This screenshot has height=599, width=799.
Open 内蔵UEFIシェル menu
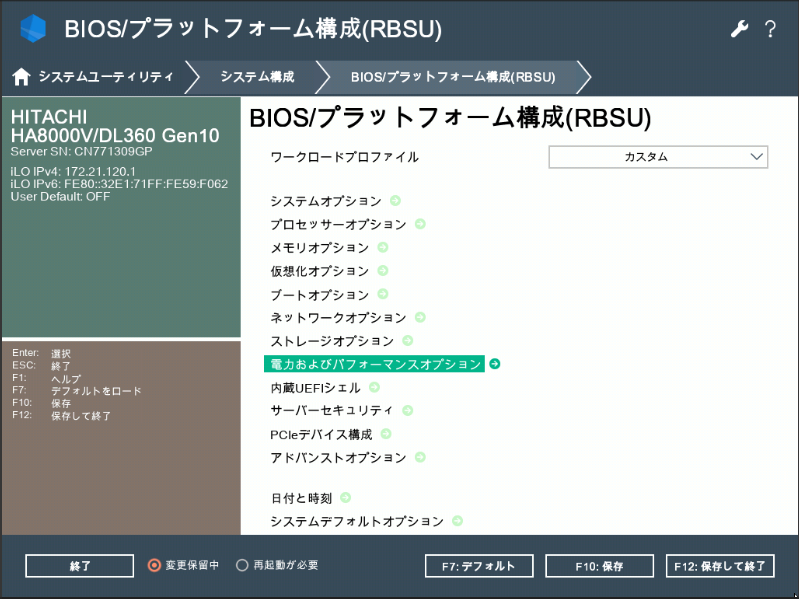tap(315, 388)
